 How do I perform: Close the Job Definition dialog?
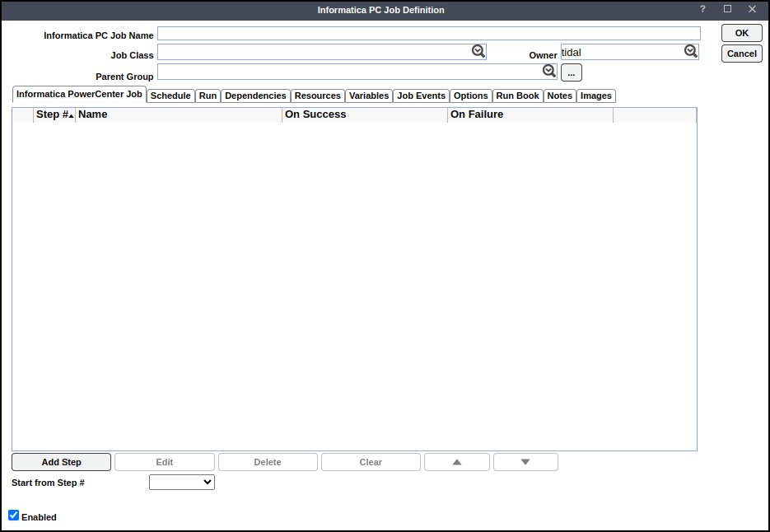753,9
